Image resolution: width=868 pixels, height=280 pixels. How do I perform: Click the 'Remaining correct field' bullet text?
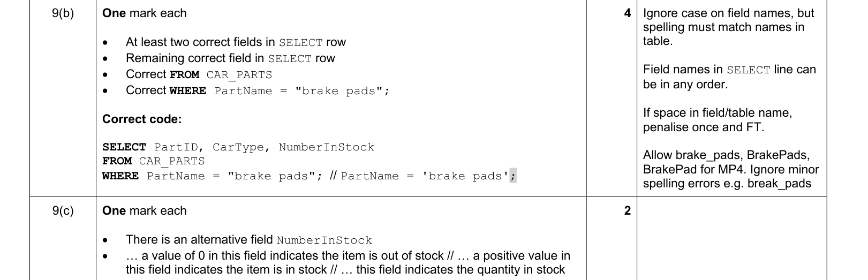[x=230, y=58]
